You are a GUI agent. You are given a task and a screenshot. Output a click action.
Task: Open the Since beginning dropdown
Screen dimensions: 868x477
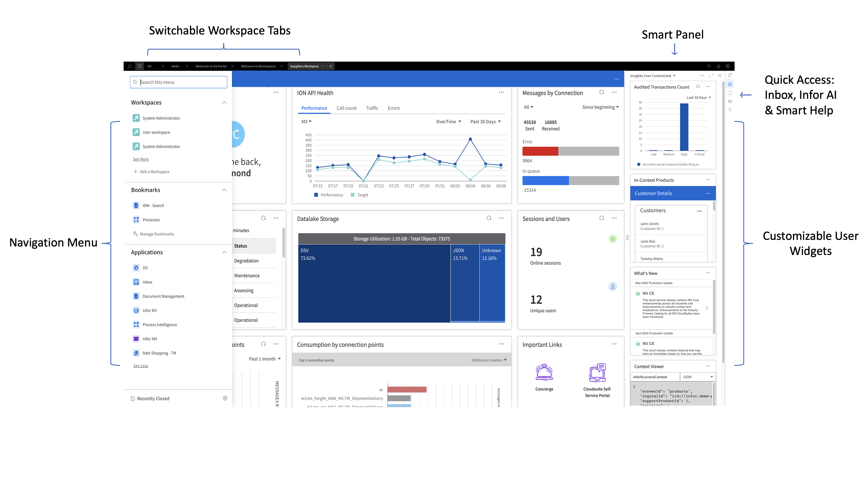(600, 107)
